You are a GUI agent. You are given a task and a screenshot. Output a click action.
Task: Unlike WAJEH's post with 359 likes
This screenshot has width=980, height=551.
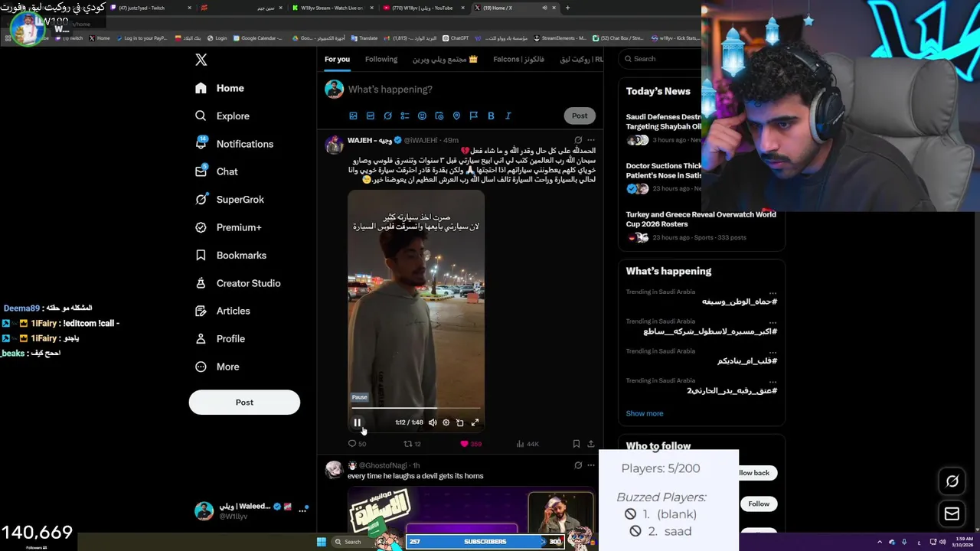[x=470, y=444]
